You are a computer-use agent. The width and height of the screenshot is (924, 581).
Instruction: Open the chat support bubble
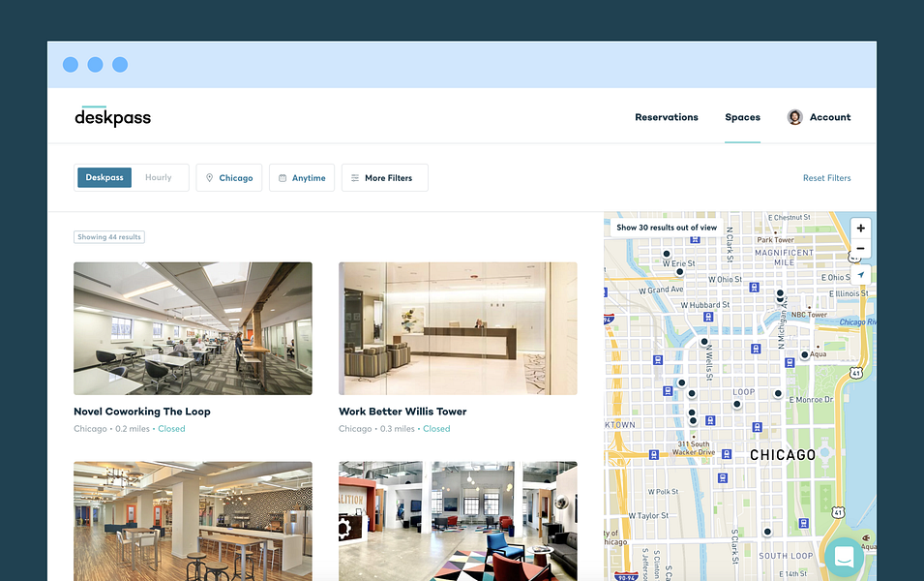(844, 556)
